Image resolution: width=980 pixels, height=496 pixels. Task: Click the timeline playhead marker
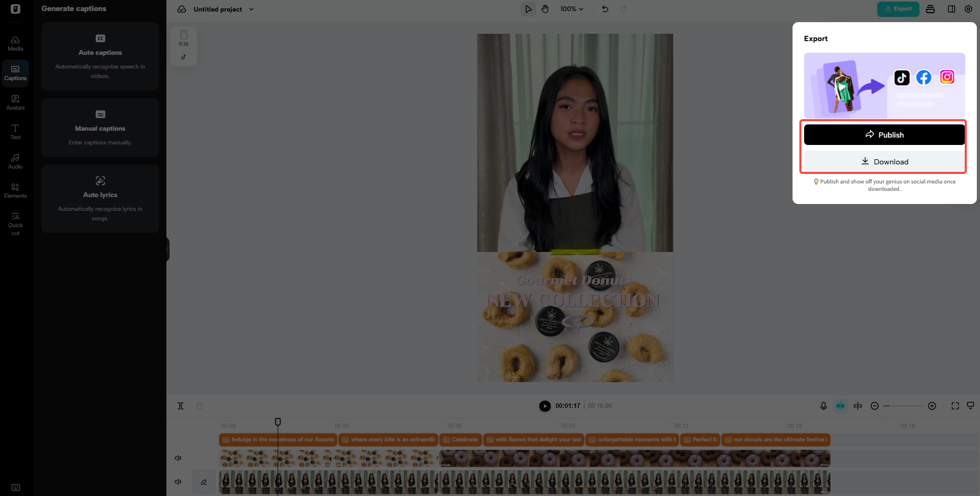coord(278,422)
